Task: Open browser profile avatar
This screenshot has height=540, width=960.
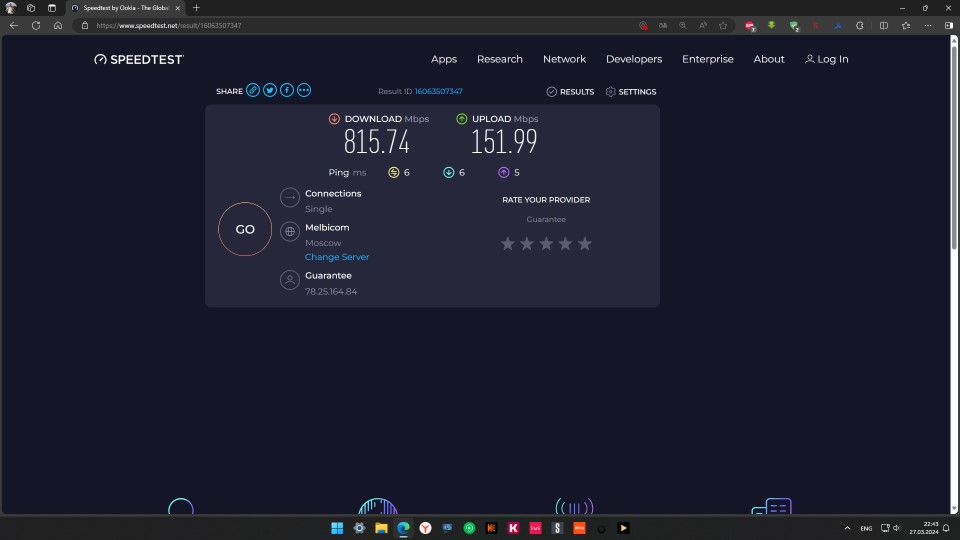Action: [10, 8]
